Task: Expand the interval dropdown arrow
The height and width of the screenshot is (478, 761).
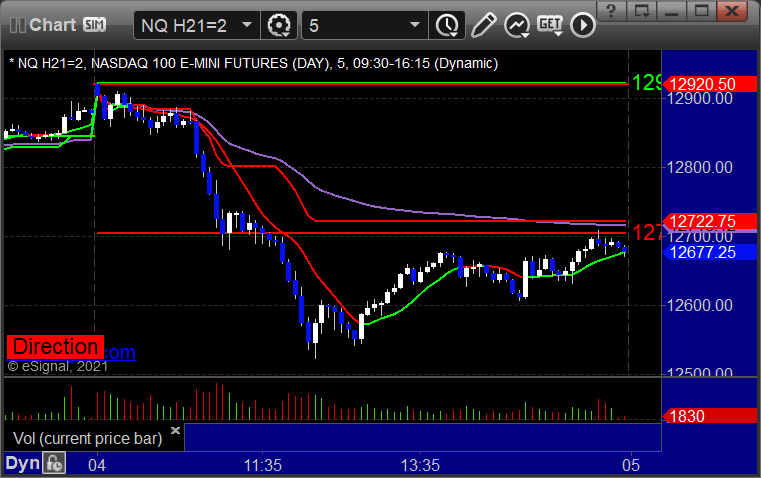Action: click(415, 25)
